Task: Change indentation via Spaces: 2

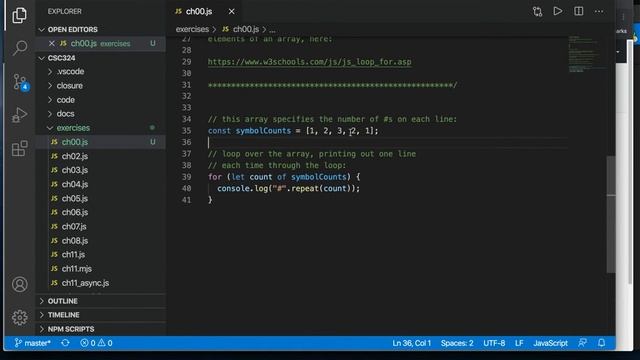Action: (457, 343)
